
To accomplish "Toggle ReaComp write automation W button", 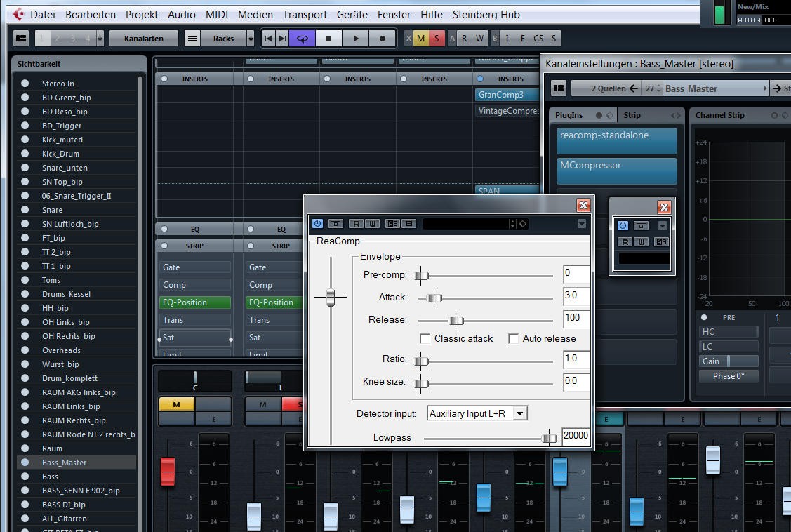I will pos(372,223).
